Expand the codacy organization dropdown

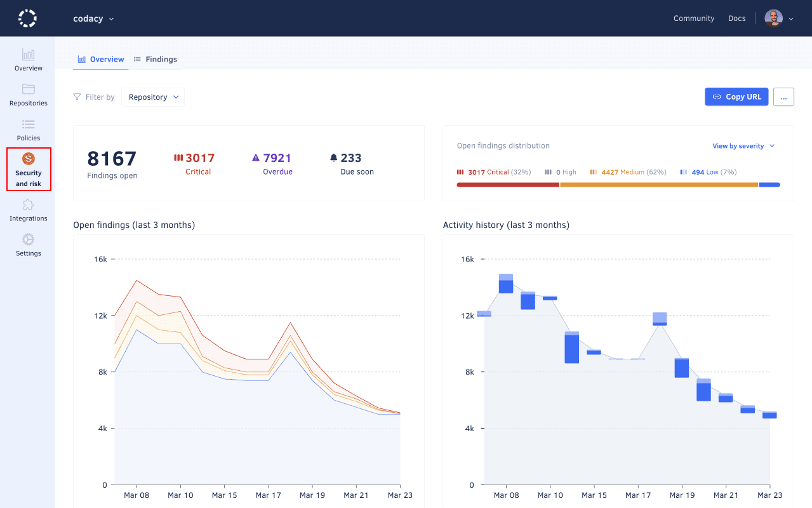point(93,18)
